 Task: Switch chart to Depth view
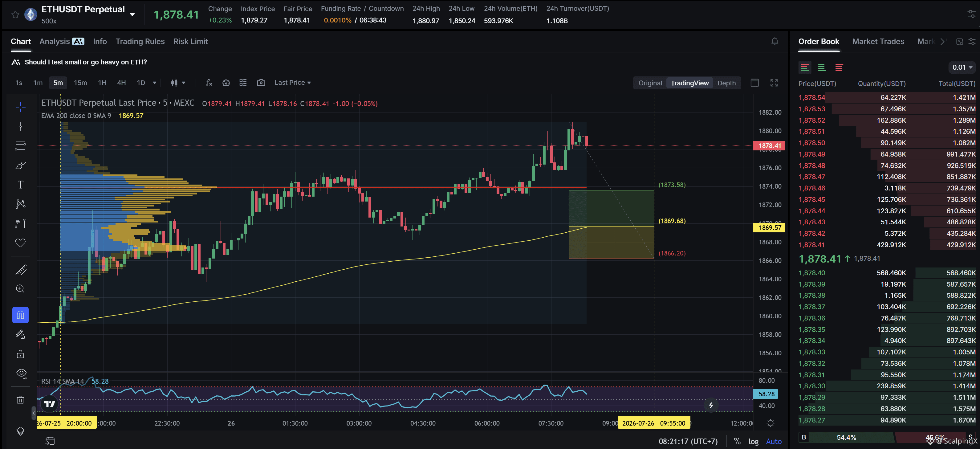(x=726, y=83)
